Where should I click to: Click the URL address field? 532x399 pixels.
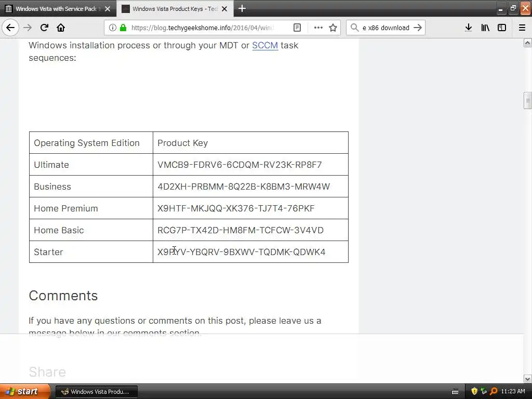[x=203, y=28]
